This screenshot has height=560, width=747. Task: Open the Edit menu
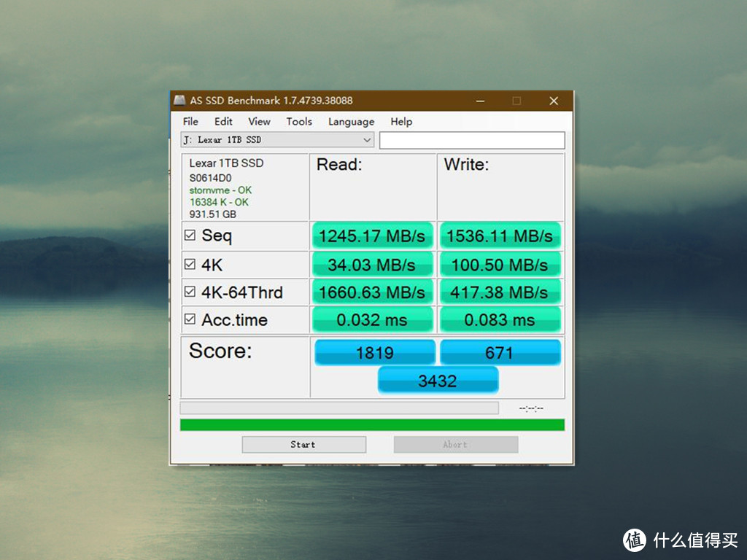223,122
